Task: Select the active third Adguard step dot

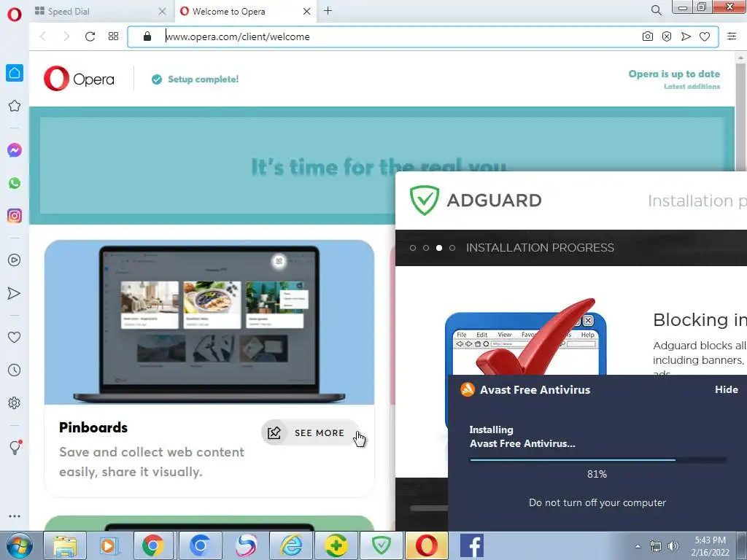Action: pyautogui.click(x=439, y=248)
